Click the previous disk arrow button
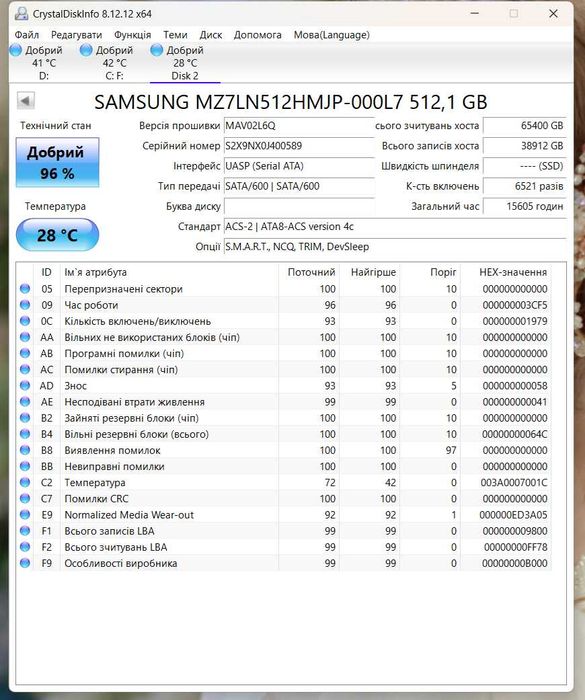This screenshot has height=700, width=585. click(x=25, y=101)
